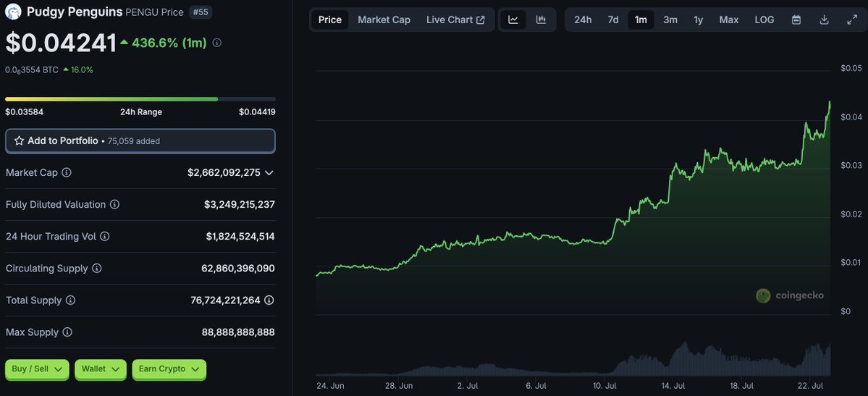868x396 pixels.
Task: Click info icon beside Market Cap
Action: point(67,173)
